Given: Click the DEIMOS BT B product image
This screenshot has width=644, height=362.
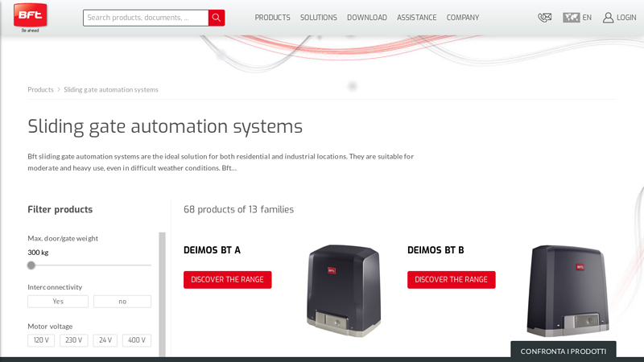Looking at the screenshot, I should click(568, 290).
